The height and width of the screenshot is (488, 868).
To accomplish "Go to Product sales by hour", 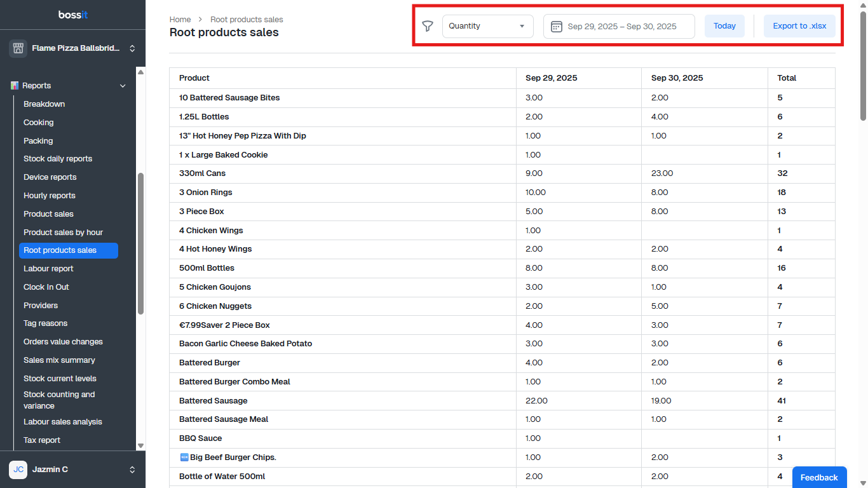I will point(63,233).
